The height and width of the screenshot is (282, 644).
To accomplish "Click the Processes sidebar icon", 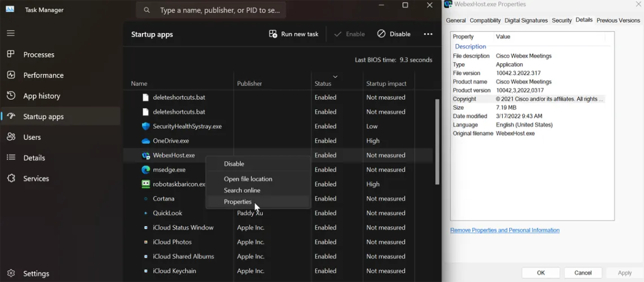I will 10,54.
